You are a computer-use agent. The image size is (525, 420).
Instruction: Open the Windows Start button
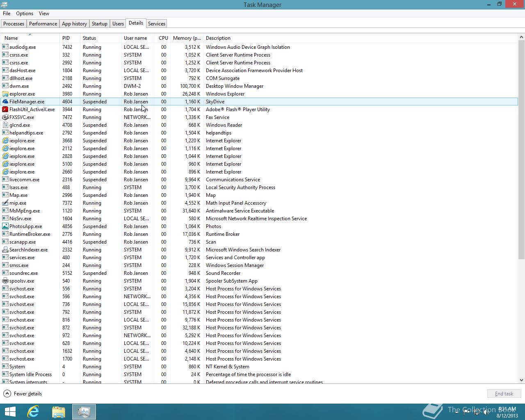point(10,412)
